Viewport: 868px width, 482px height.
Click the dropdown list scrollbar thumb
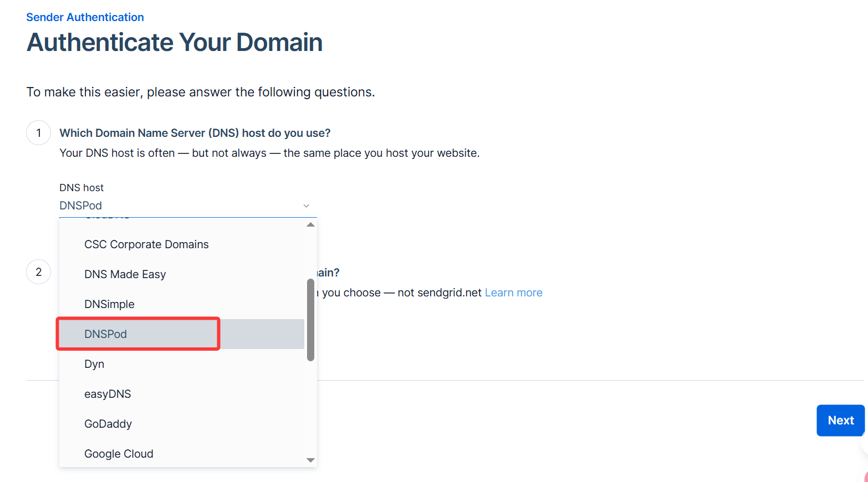pos(310,320)
